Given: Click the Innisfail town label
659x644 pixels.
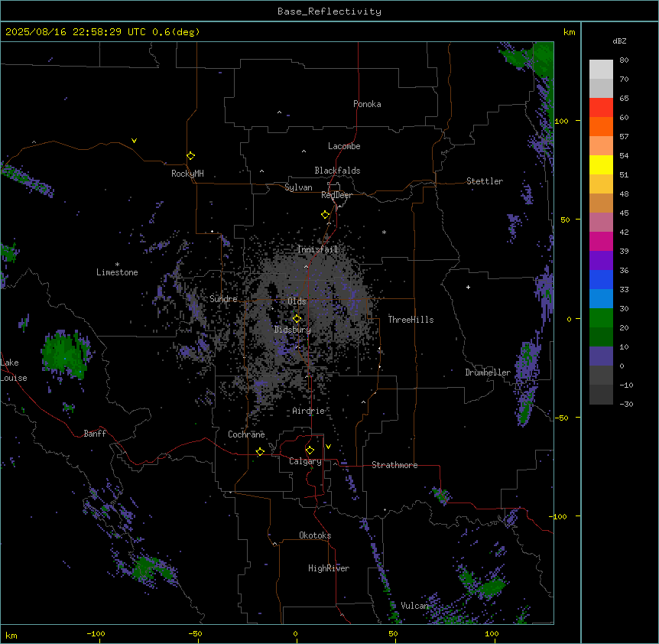Looking at the screenshot, I should tap(317, 249).
